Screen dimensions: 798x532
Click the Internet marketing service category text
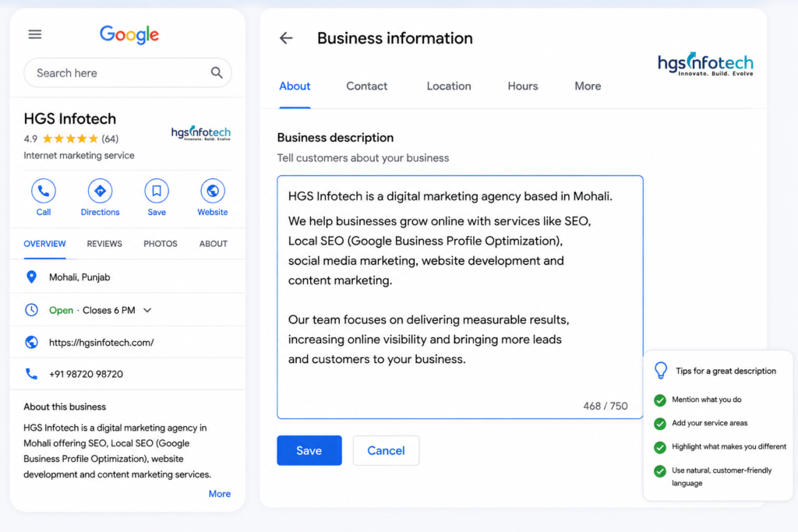click(x=79, y=155)
